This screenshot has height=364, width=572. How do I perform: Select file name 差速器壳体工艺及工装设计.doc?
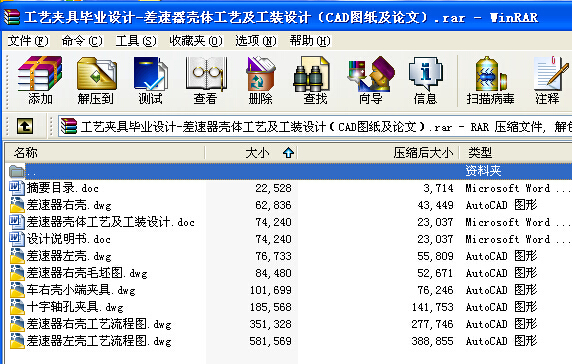(111, 222)
